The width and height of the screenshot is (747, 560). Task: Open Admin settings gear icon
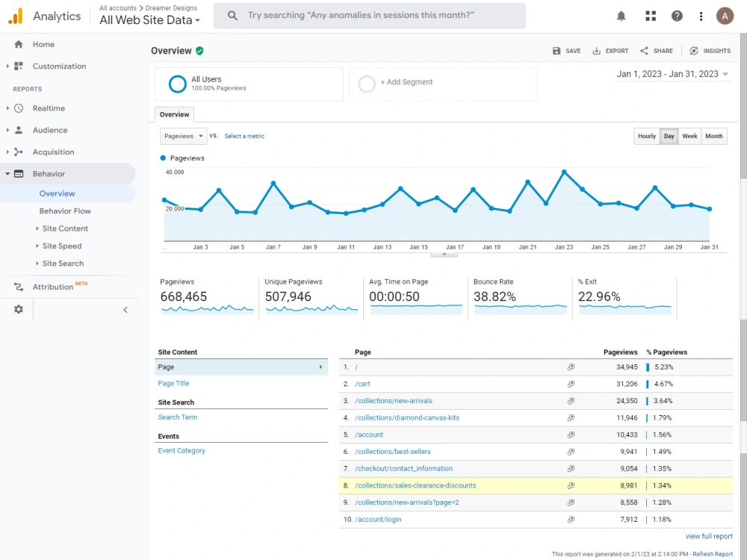coord(19,310)
